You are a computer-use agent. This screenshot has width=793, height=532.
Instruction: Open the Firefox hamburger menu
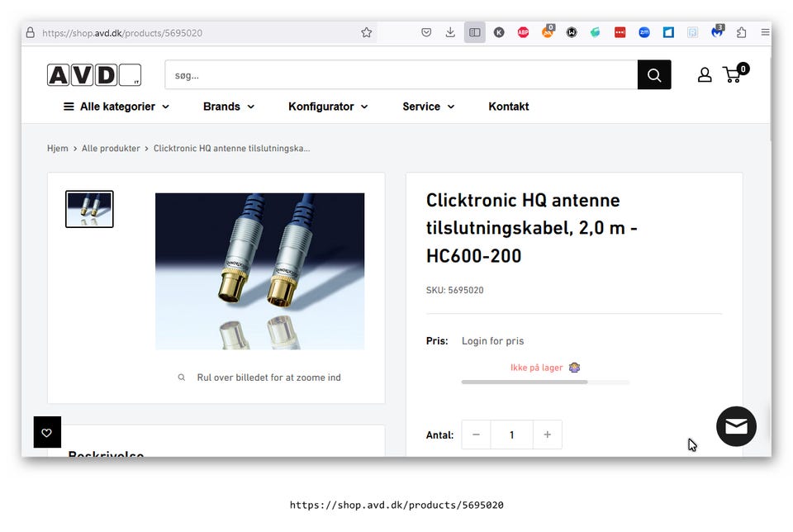point(765,32)
